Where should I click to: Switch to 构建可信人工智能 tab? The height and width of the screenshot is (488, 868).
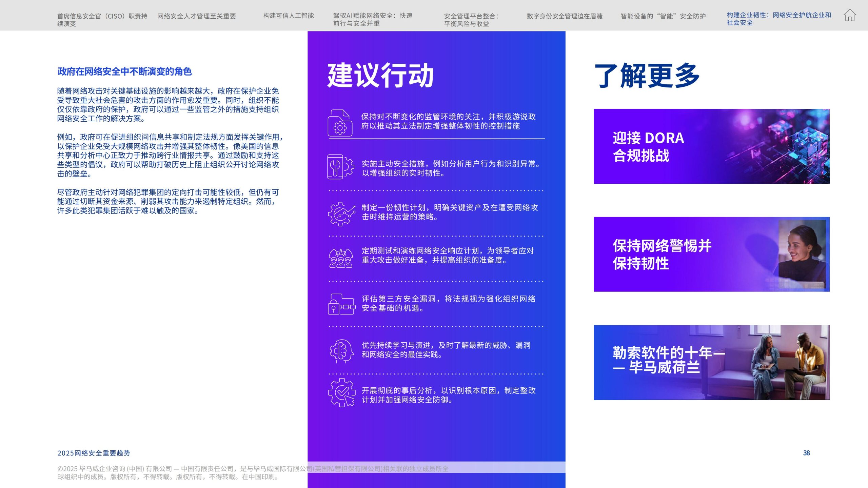[289, 16]
